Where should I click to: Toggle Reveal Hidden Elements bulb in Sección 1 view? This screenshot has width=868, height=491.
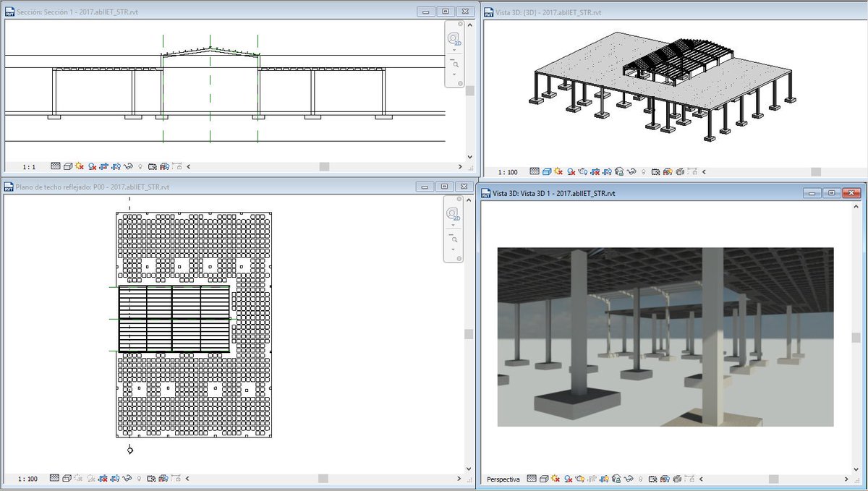[x=140, y=167]
